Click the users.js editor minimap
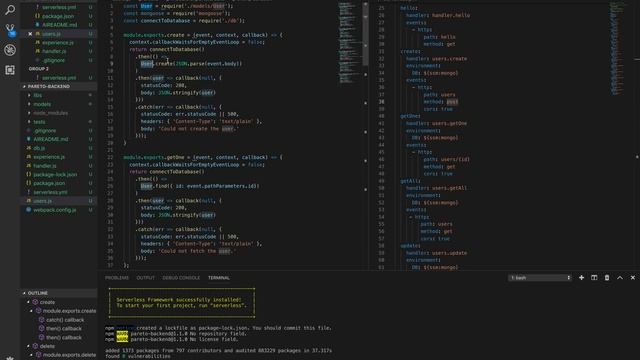This screenshot has height=360, width=640. click(x=349, y=43)
